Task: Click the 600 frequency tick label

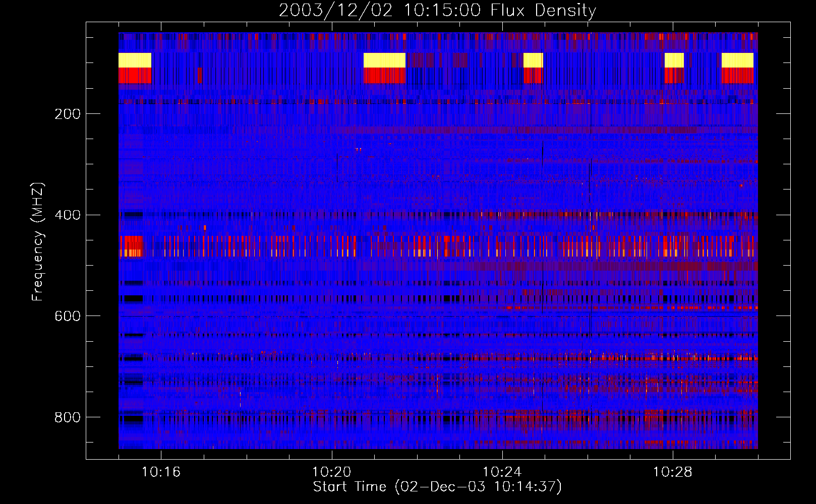Action: (x=68, y=316)
